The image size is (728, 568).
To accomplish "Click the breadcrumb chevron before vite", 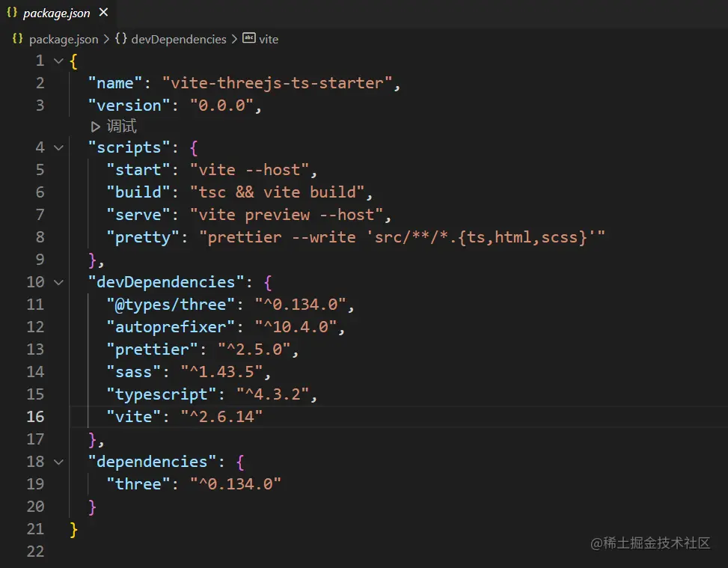I will tap(234, 40).
